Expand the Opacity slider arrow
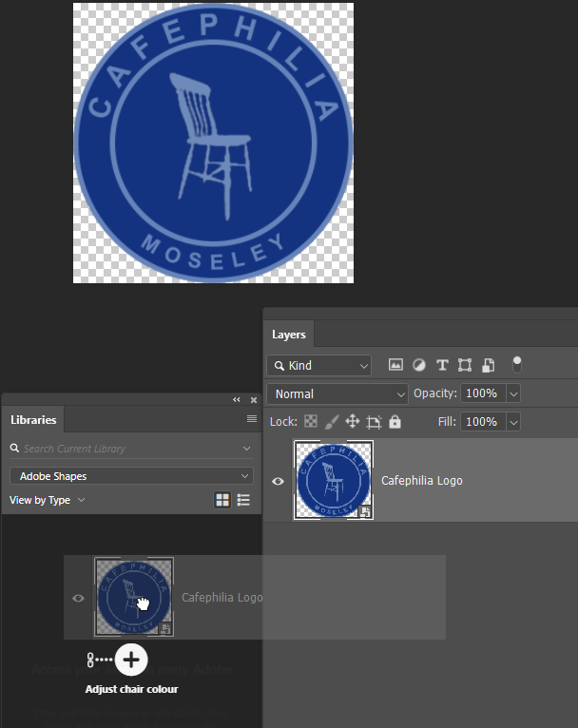The image size is (578, 728). 513,393
